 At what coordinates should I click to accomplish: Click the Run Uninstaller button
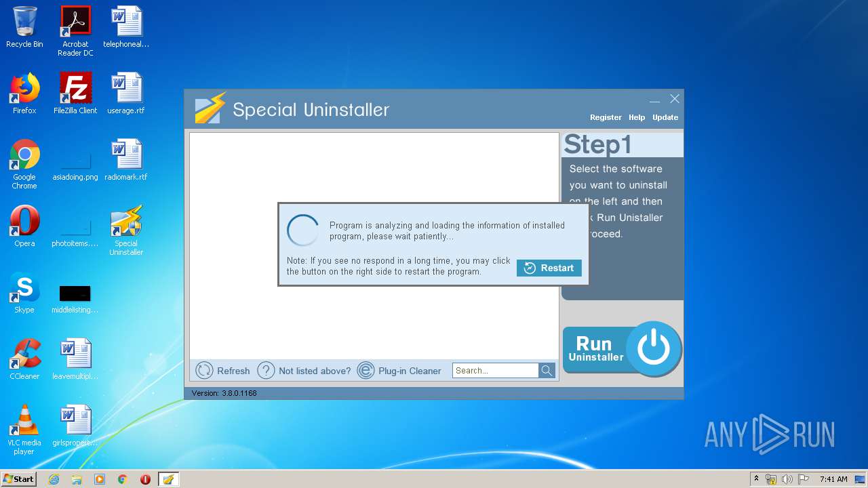point(622,349)
